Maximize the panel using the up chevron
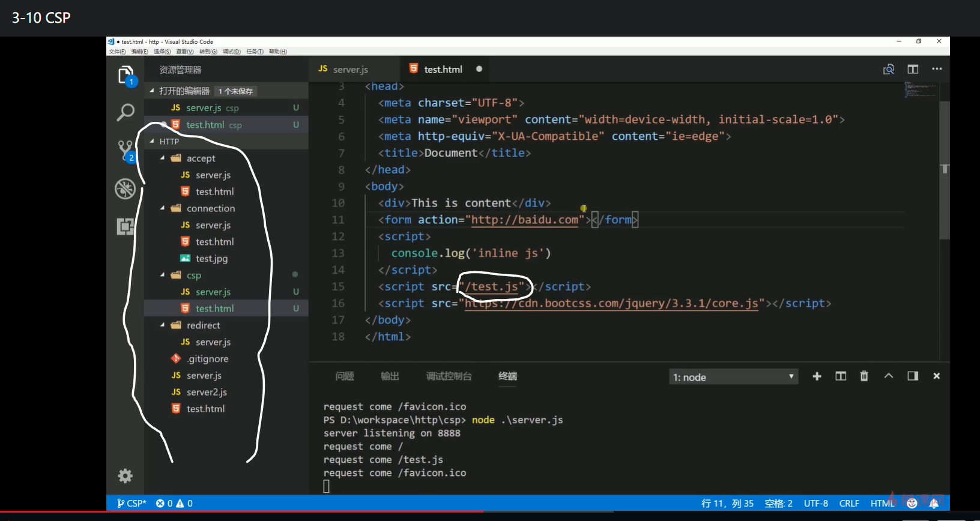980x521 pixels. click(x=889, y=376)
